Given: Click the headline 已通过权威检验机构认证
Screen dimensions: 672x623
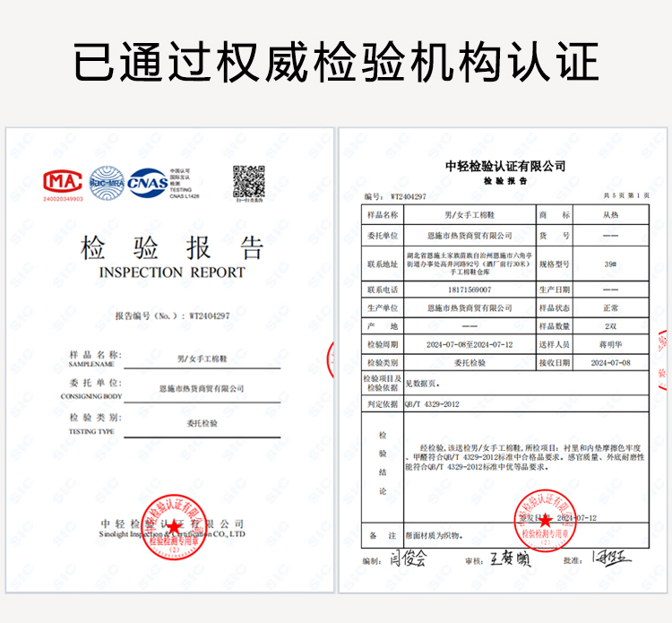Looking at the screenshot, I should pos(336,62).
